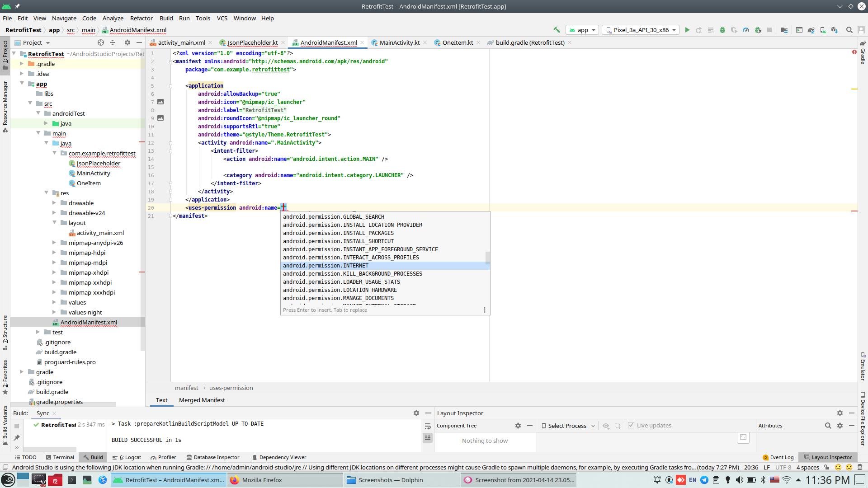
Task: Click the Search Everywhere magnifier icon
Action: [x=849, y=30]
